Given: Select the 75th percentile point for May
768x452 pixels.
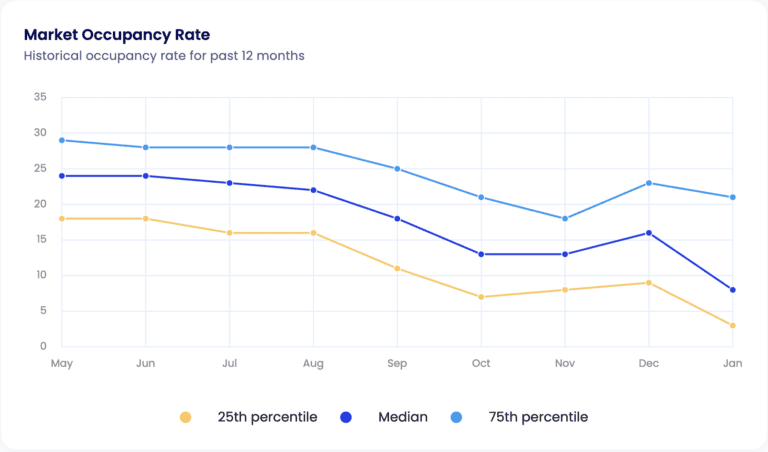Looking at the screenshot, I should (61, 140).
